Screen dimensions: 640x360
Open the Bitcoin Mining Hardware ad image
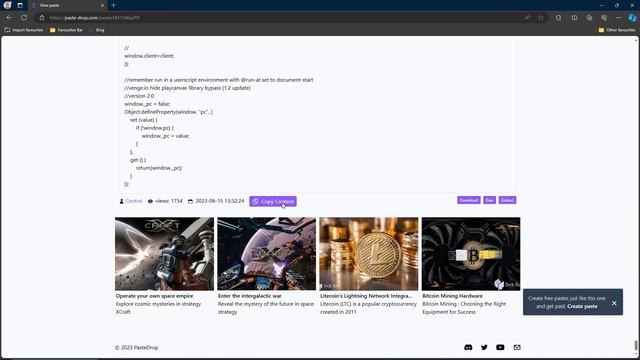[471, 253]
